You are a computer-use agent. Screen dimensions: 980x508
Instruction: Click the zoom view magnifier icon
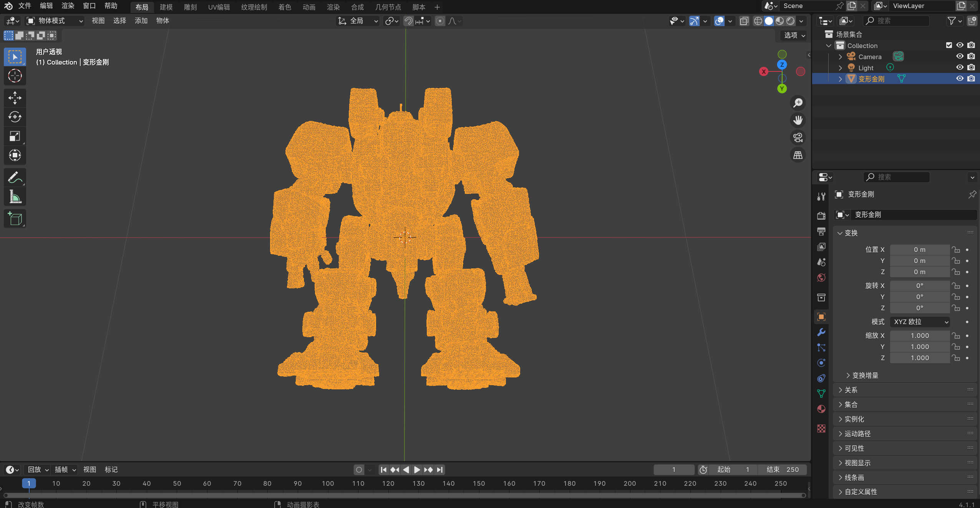(x=798, y=103)
